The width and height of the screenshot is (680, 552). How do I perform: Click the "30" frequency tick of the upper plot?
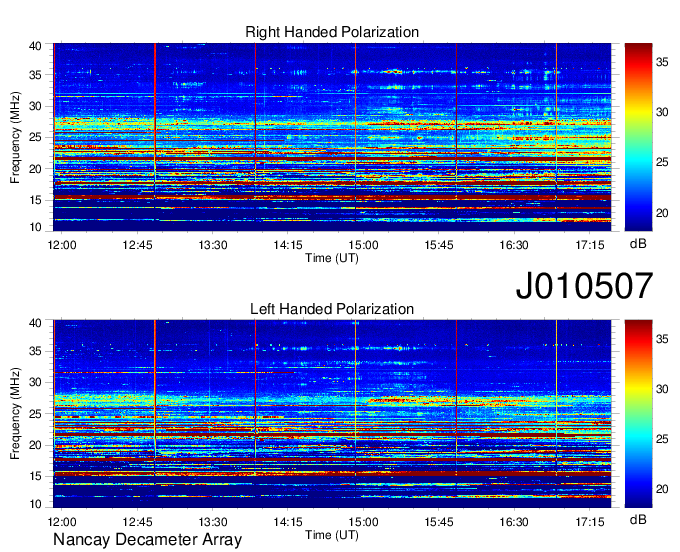coord(35,106)
